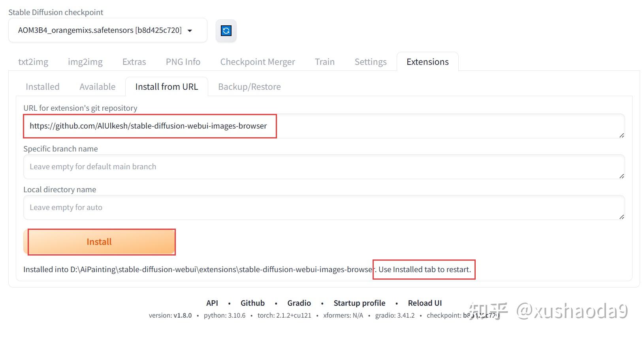644x337 pixels.
Task: Switch to the txt2img tab
Action: click(x=33, y=62)
